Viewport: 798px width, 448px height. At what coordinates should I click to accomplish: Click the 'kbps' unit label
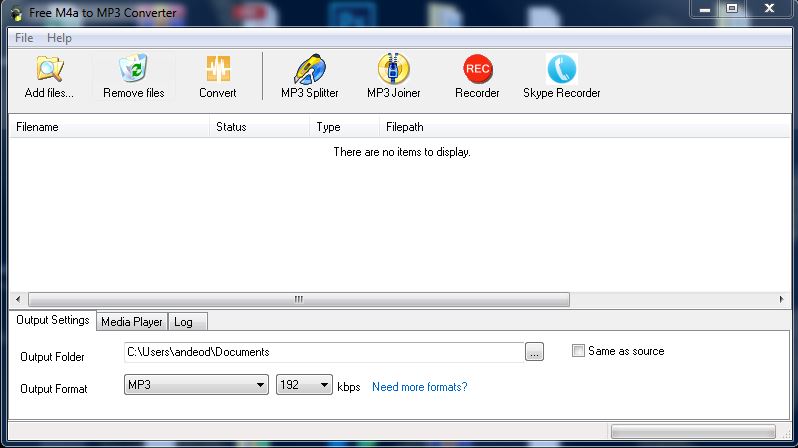[x=349, y=387]
